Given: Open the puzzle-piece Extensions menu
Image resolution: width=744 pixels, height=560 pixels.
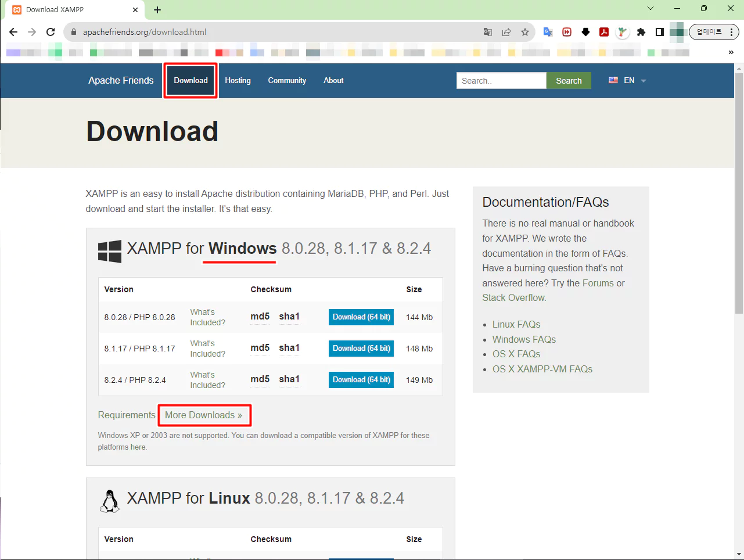Looking at the screenshot, I should [641, 32].
